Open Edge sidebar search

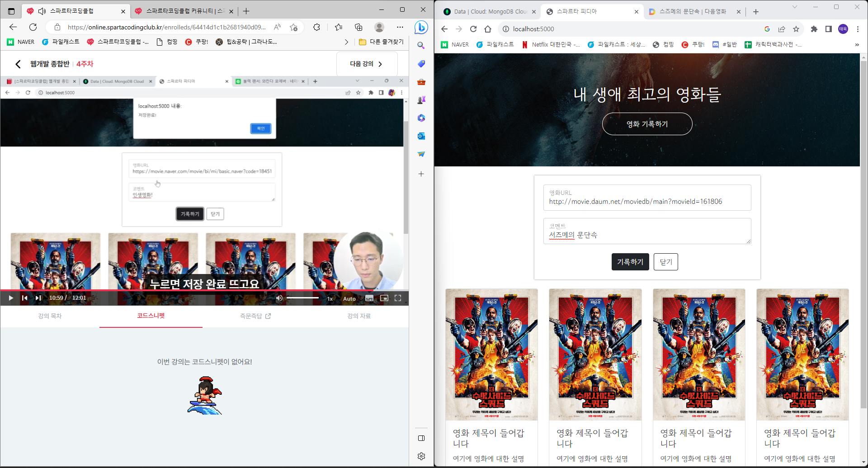(x=421, y=46)
